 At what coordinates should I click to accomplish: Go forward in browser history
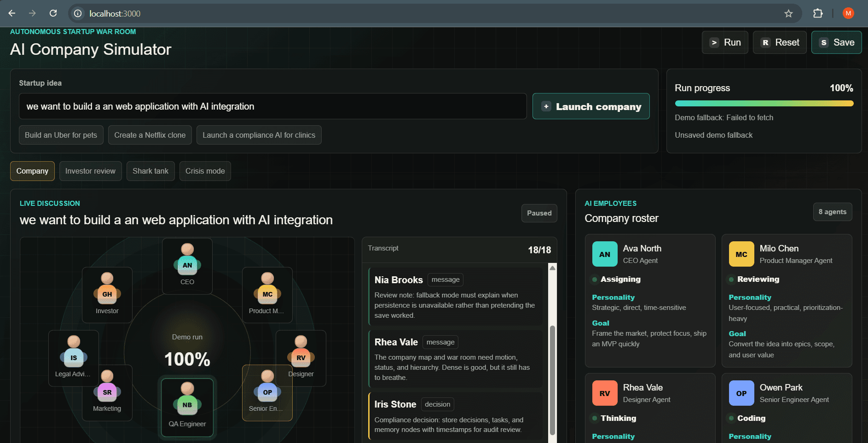click(32, 13)
